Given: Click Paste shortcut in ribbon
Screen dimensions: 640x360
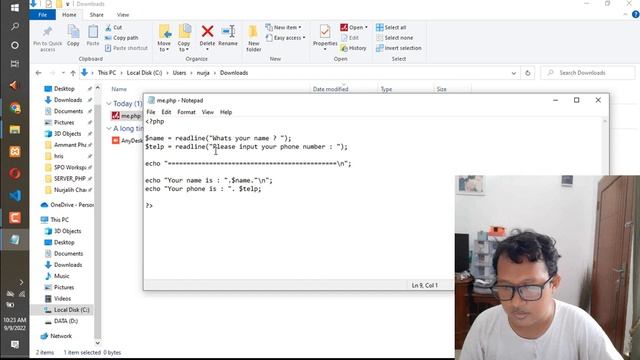Looking at the screenshot, I should point(126,48).
